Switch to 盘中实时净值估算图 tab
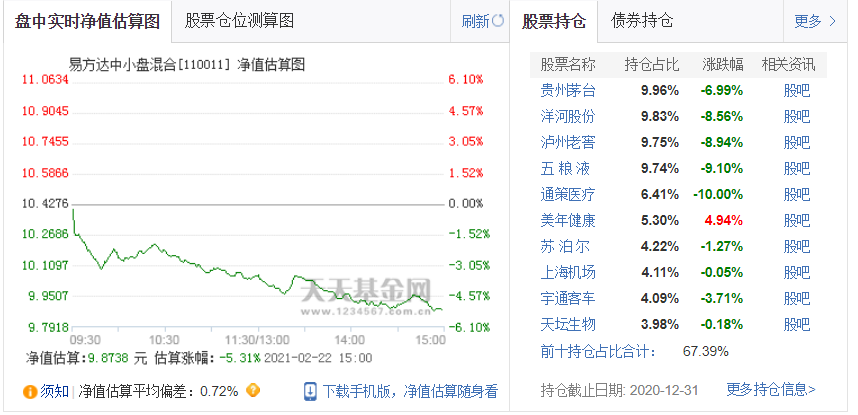 (x=88, y=21)
